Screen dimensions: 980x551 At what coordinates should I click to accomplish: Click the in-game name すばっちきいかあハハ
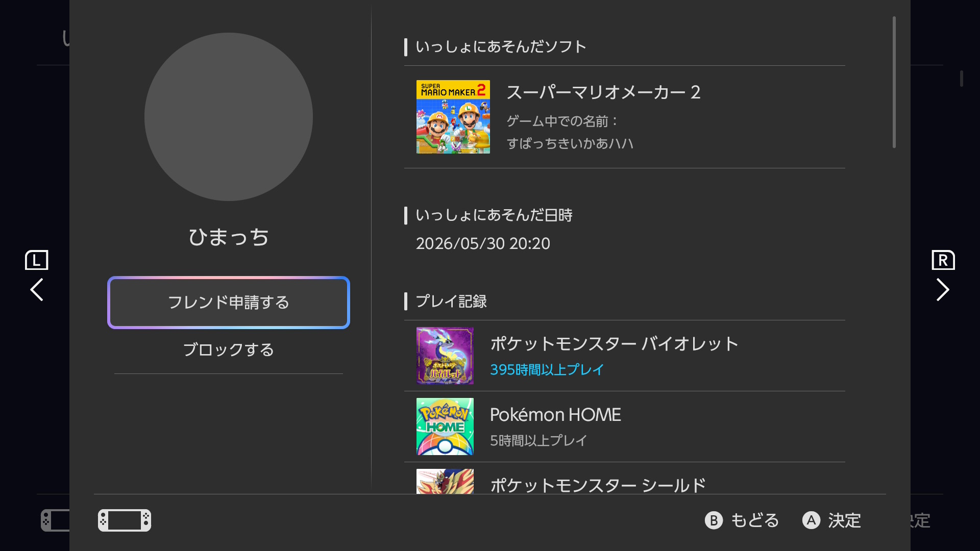pos(570,144)
